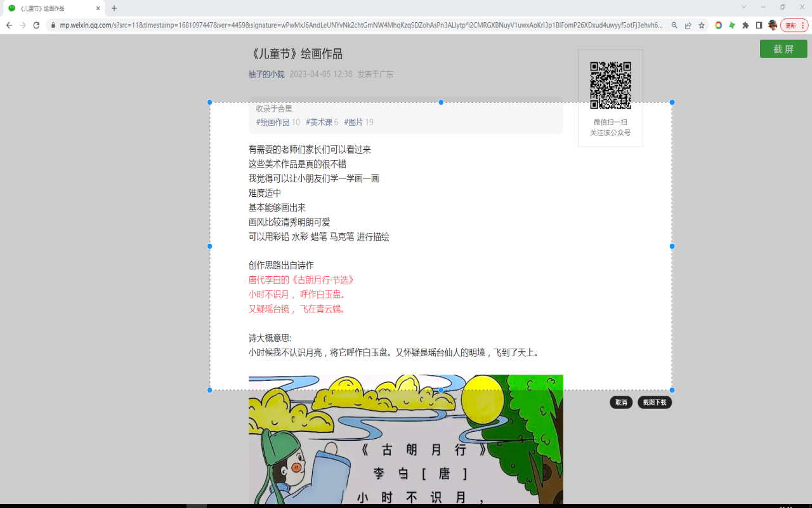Open the green star screenshot extension
This screenshot has width=812, height=508.
click(x=732, y=25)
